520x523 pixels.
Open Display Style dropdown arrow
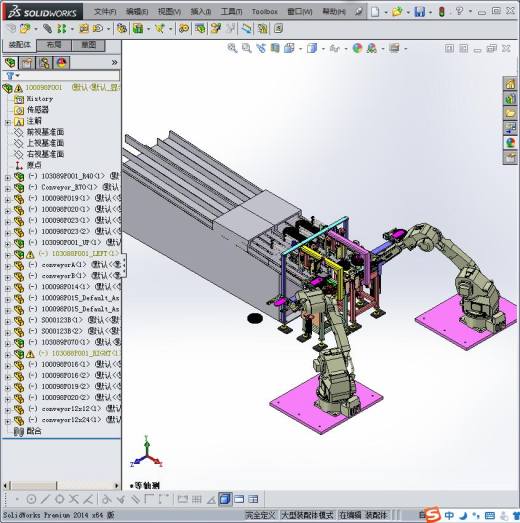pos(323,49)
